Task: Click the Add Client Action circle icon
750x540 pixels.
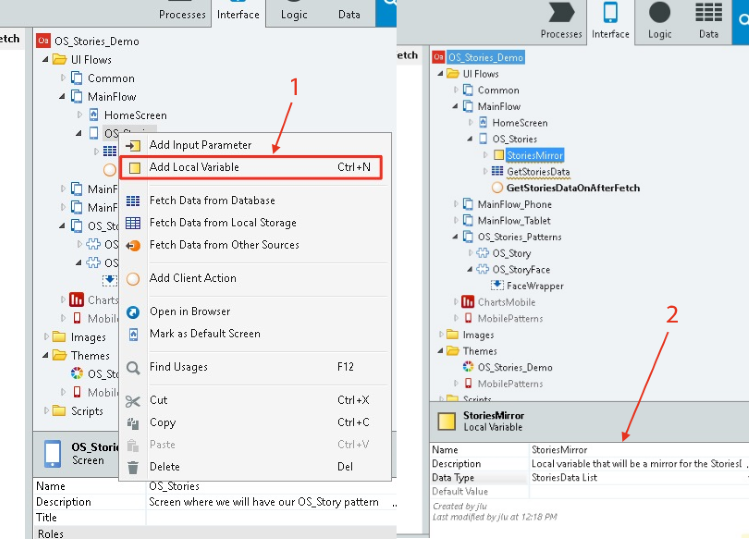Action: click(x=133, y=278)
